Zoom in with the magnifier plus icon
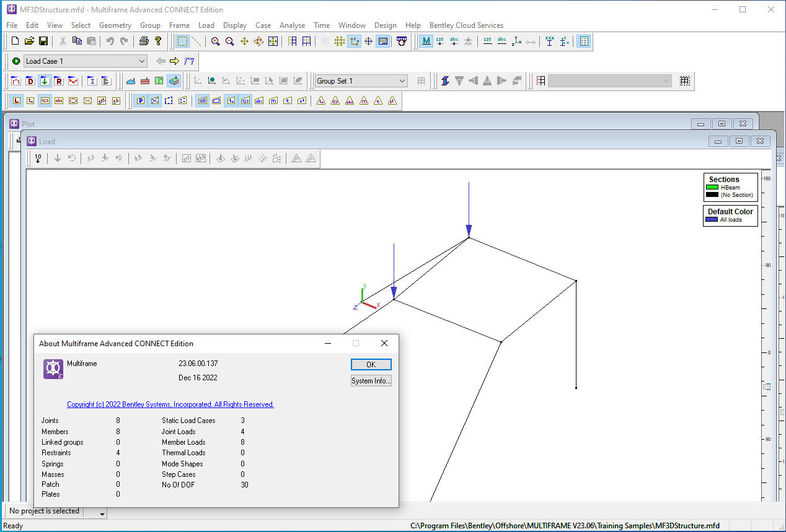The height and width of the screenshot is (532, 786). (216, 41)
